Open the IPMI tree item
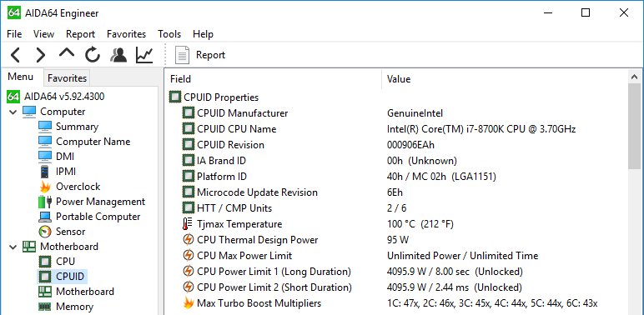This screenshot has height=315, width=644. coord(57,172)
